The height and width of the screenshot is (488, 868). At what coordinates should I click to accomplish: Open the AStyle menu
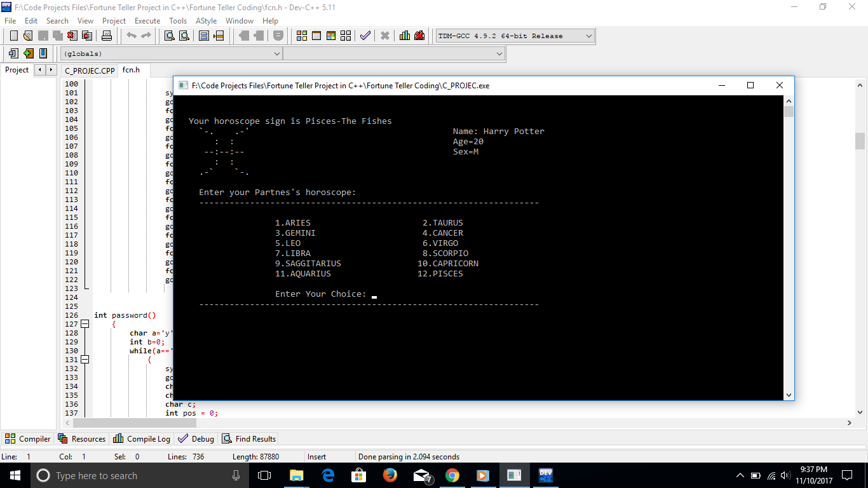(206, 20)
